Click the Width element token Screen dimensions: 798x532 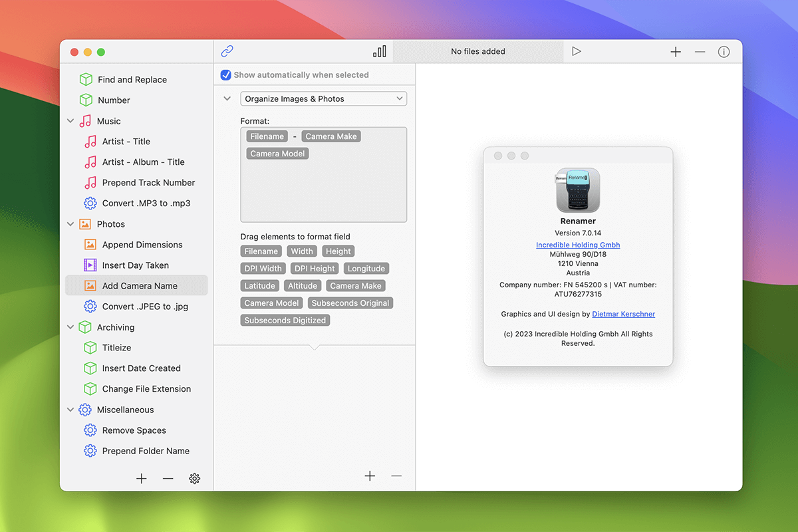[x=302, y=251]
